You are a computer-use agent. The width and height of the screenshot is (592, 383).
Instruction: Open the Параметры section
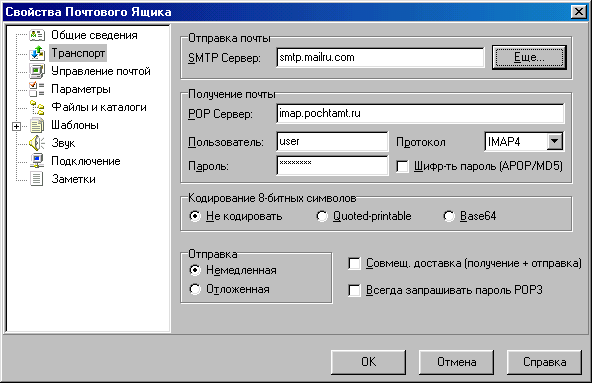coord(81,89)
